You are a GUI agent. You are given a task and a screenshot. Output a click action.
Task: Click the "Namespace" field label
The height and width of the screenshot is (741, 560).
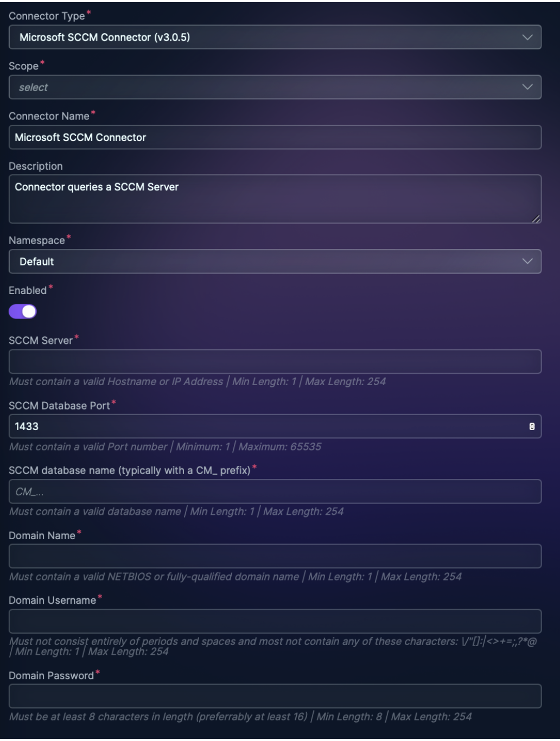[36, 240]
